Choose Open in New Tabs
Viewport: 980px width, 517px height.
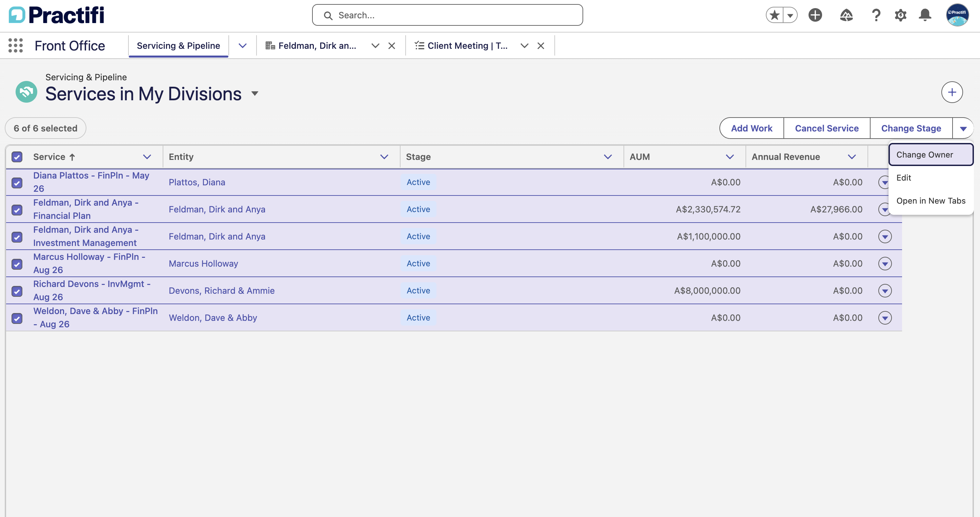coord(931,201)
